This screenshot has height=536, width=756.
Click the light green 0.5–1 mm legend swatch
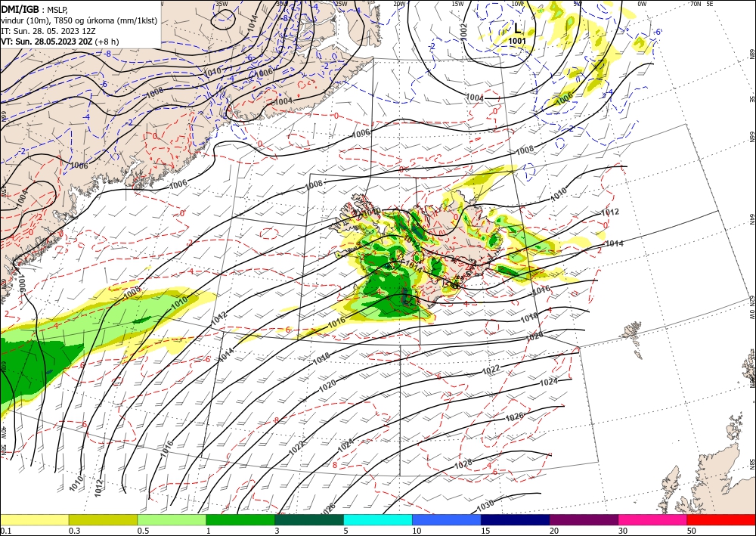[172, 519]
